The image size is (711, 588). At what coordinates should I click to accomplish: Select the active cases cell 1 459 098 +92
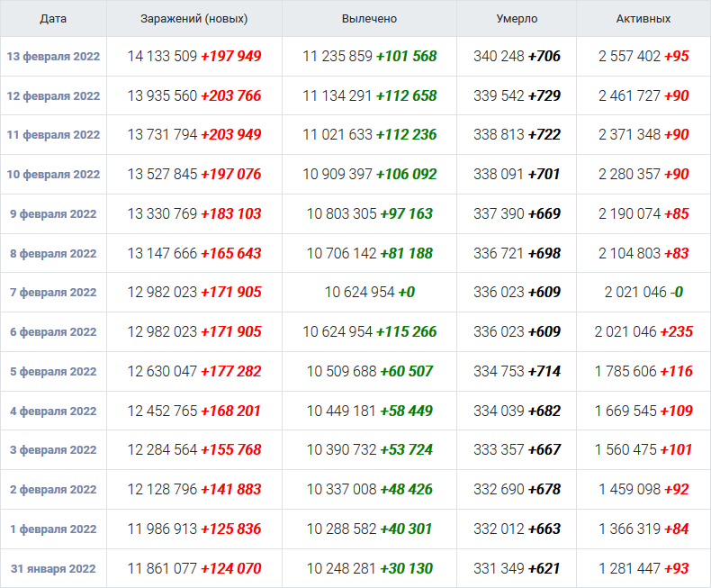(643, 490)
